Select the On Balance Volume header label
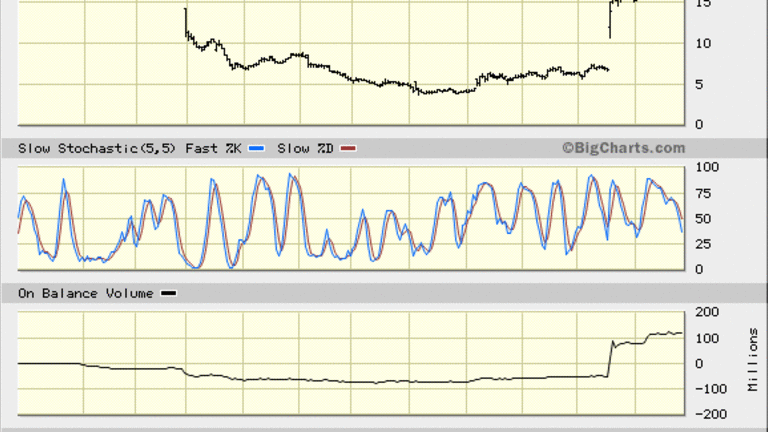This screenshot has height=432, width=768. [x=87, y=293]
